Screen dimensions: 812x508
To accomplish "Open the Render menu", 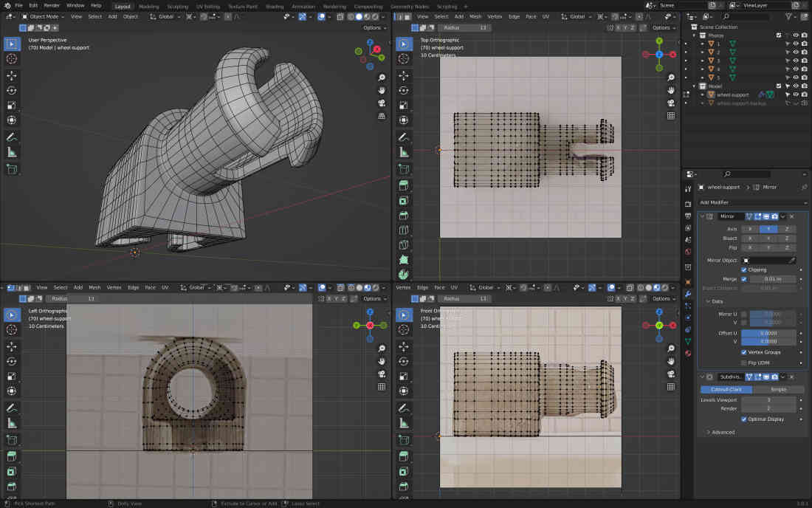I will point(51,4).
